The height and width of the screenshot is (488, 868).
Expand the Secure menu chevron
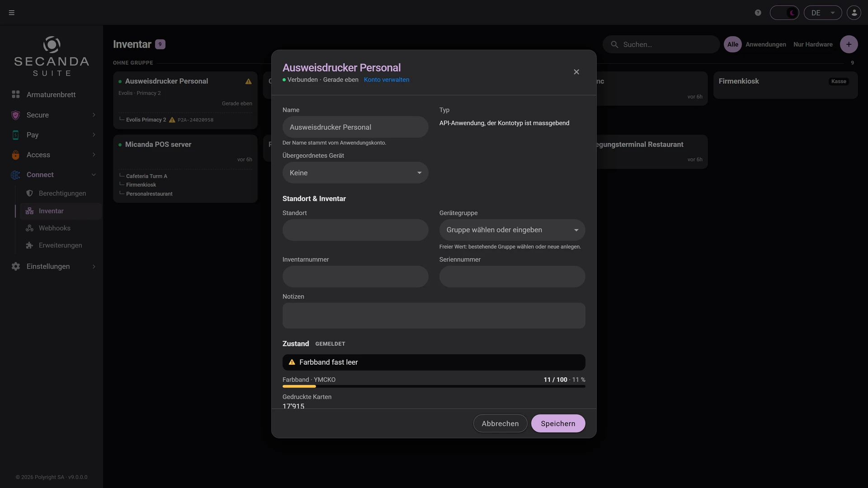point(94,115)
